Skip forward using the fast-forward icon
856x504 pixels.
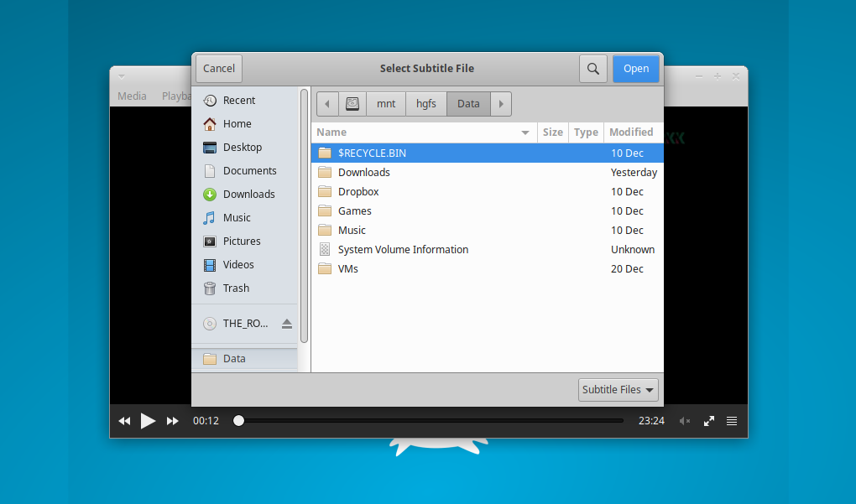point(172,420)
